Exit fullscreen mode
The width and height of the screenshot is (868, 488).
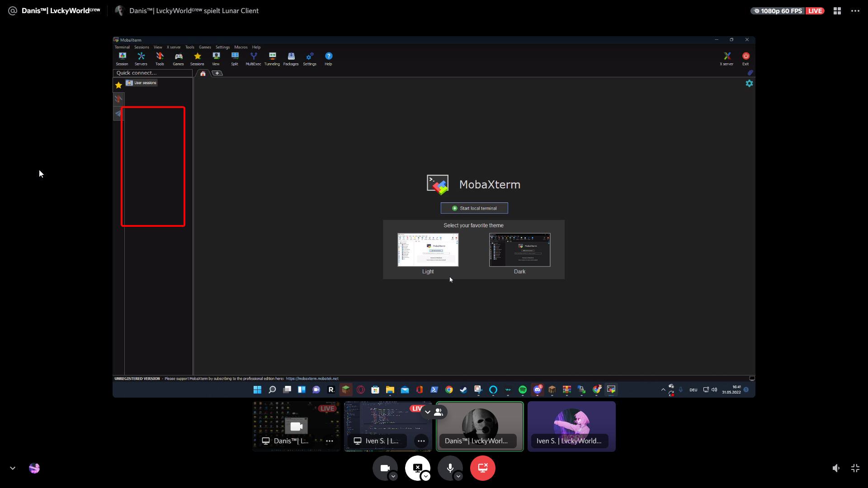[x=855, y=468]
